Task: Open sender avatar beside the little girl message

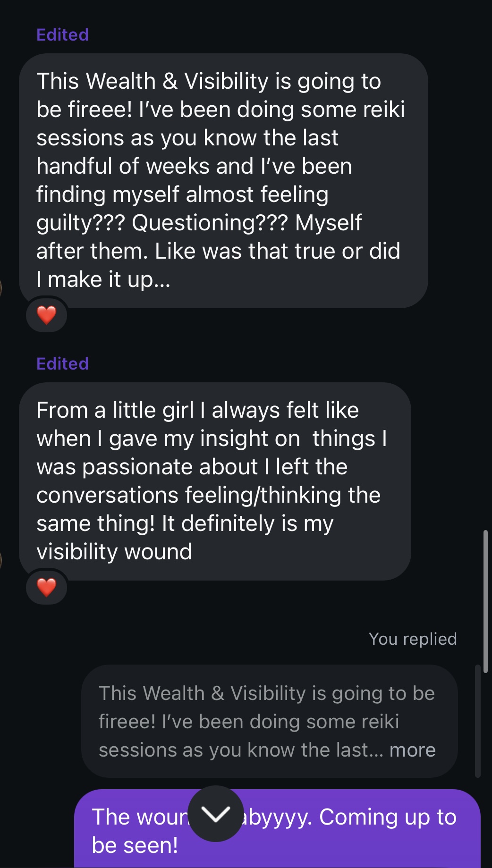Action: [x=1, y=560]
